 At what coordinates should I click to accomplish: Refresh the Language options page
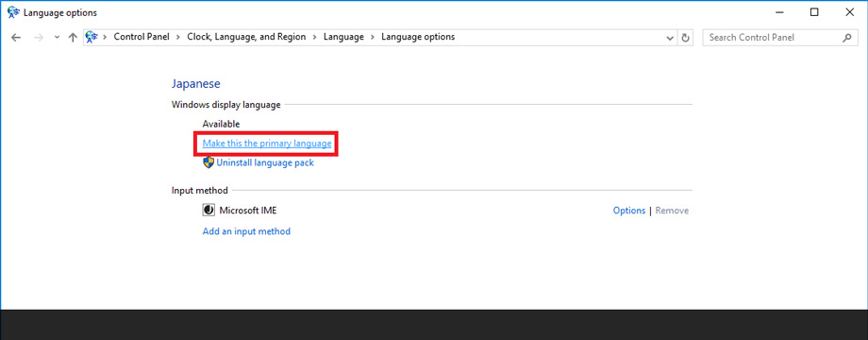pos(685,38)
